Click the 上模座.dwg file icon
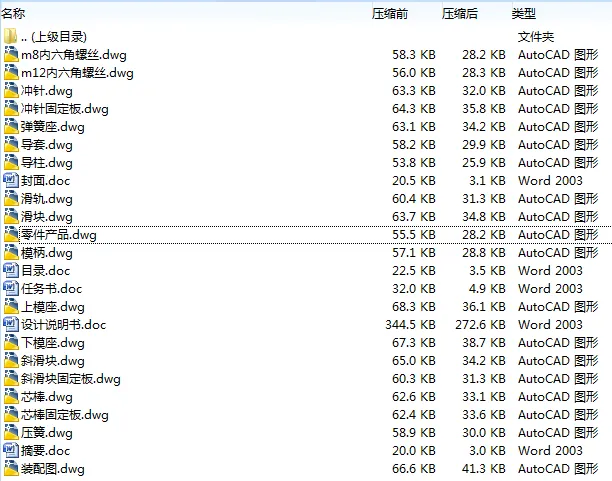Image resolution: width=612 pixels, height=481 pixels. point(11,306)
